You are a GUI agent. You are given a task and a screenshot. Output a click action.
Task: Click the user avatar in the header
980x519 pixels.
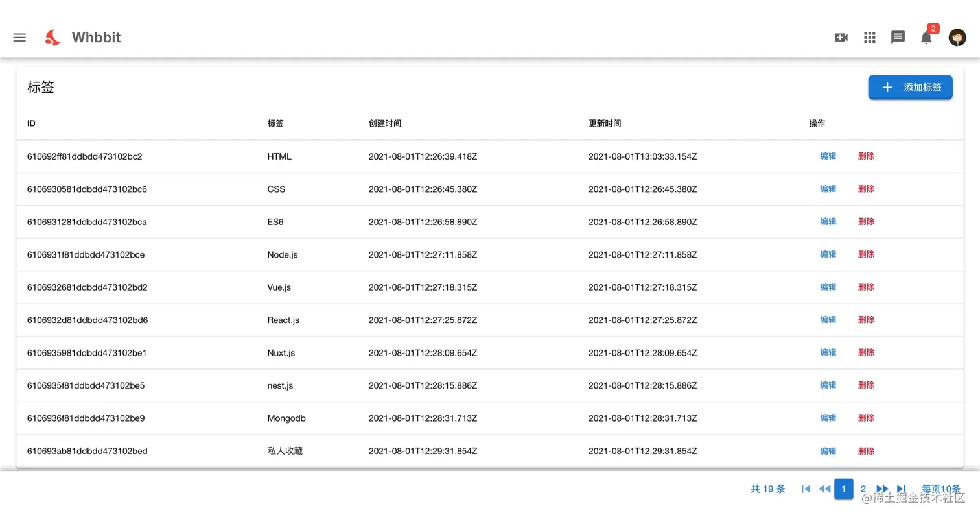click(957, 37)
